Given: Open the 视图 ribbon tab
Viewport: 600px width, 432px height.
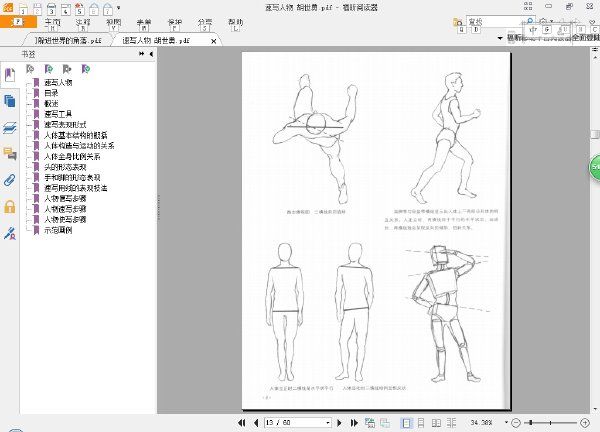Looking at the screenshot, I should click(x=113, y=22).
